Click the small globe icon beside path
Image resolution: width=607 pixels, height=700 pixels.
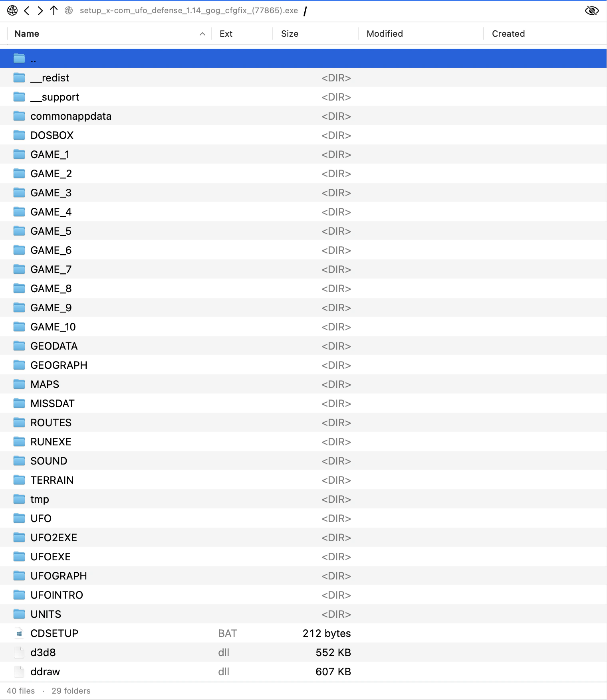pos(69,10)
